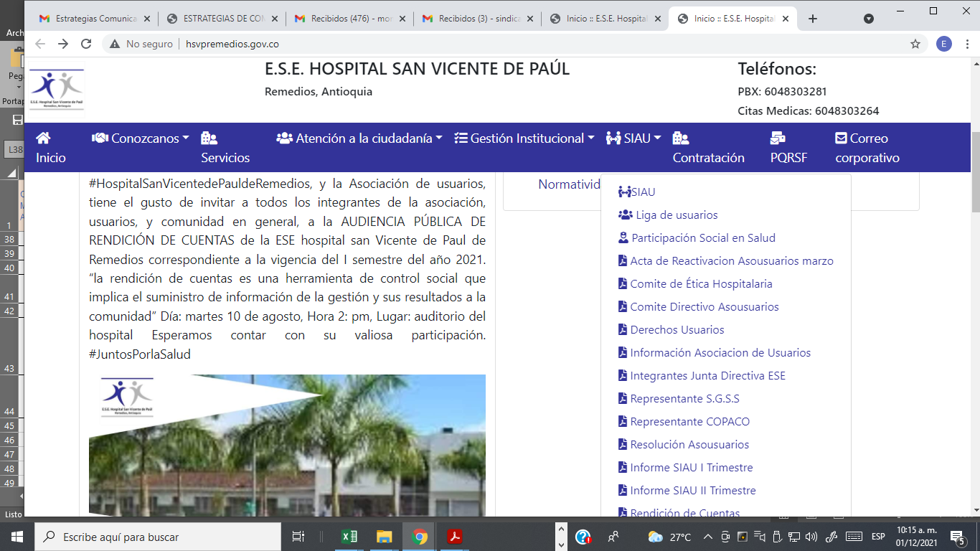Image resolution: width=980 pixels, height=551 pixels.
Task: Expand the Conozcanos dropdown menu
Action: [x=141, y=138]
